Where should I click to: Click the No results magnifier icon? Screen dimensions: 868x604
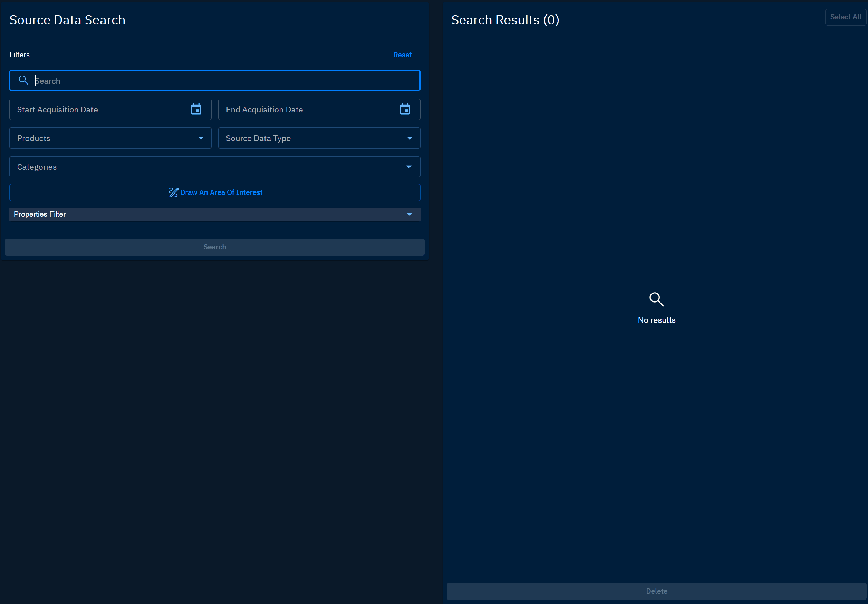point(656,299)
